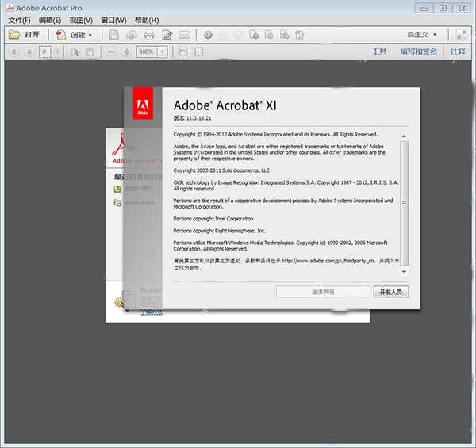This screenshot has width=476, height=448.
Task: Click the read mode expand arrows icon
Action: click(462, 35)
